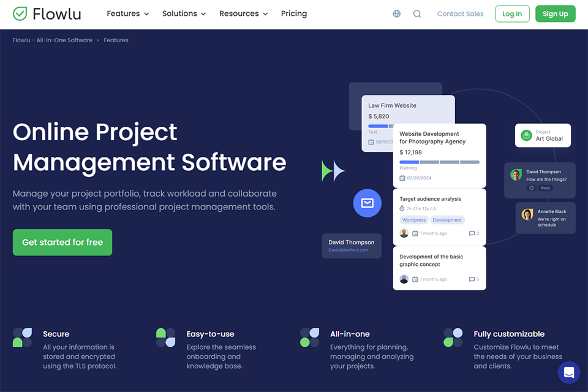Click calendar icon on Law Firm Website card
The image size is (588, 392).
click(x=371, y=142)
